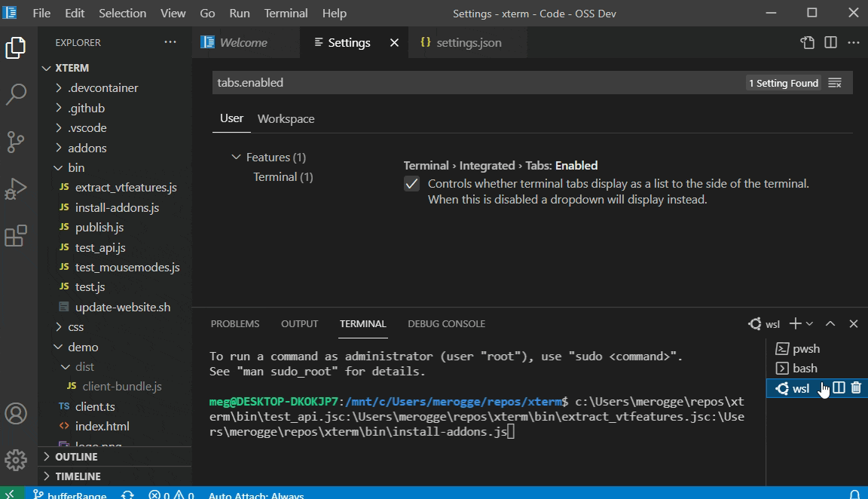
Task: Open editor more actions ellipsis
Action: tap(854, 43)
